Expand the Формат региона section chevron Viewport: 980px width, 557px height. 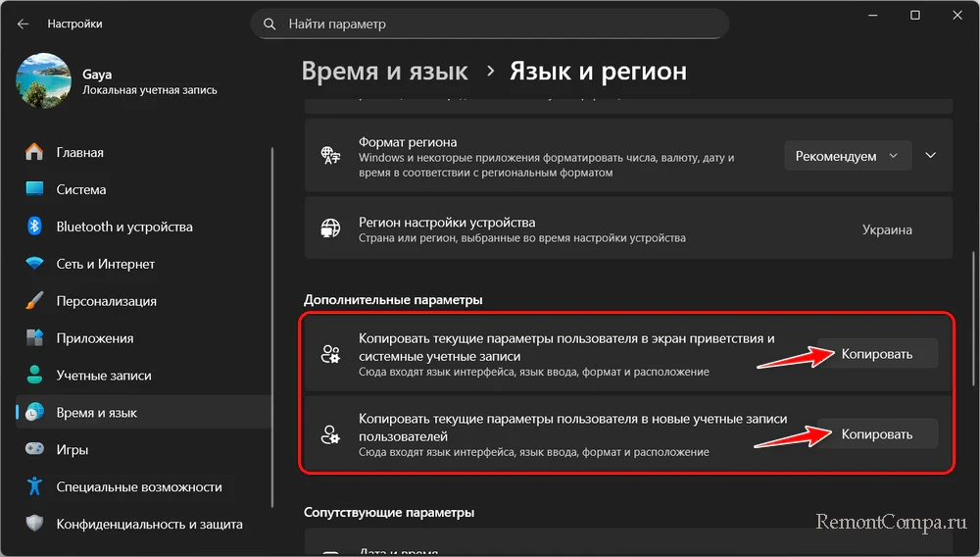pyautogui.click(x=931, y=156)
